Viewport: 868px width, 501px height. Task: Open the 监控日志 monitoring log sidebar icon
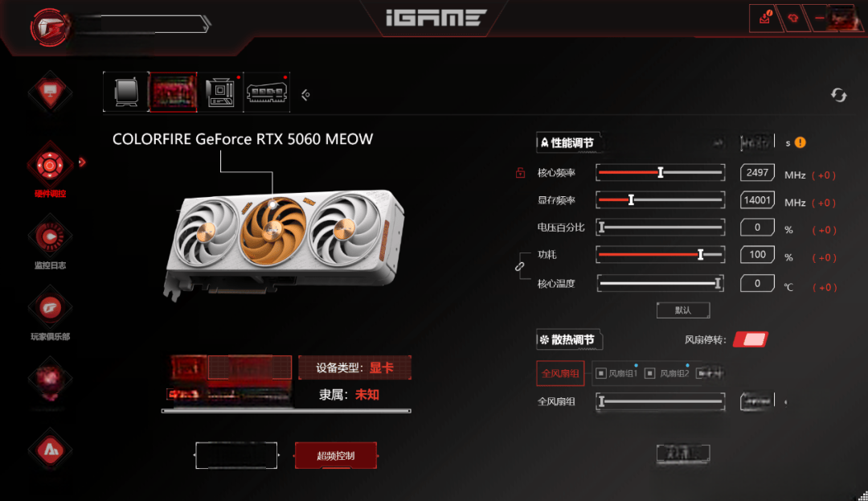coord(50,236)
